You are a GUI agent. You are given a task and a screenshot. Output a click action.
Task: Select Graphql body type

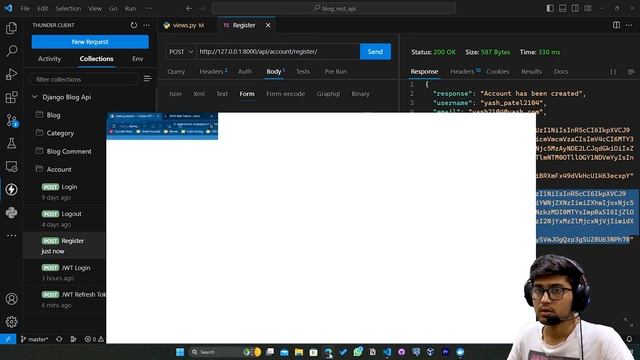tap(328, 94)
